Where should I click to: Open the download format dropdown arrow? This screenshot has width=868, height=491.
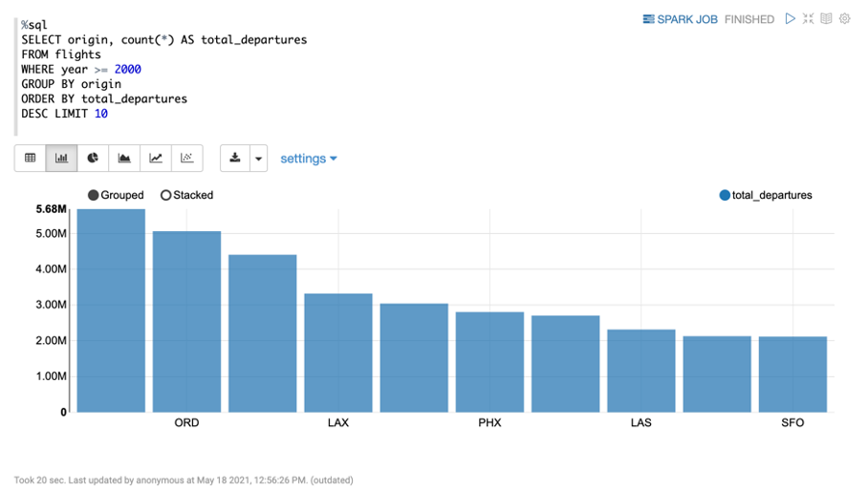(258, 159)
